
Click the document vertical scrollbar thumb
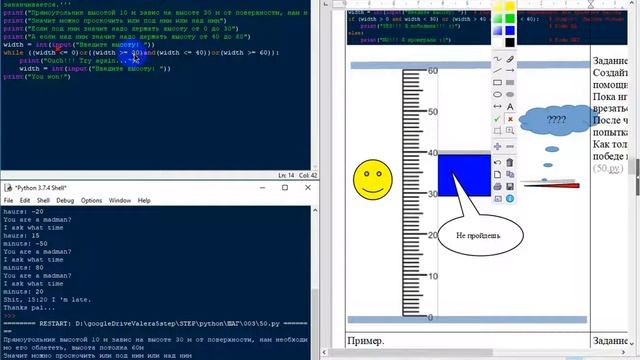pyautogui.click(x=632, y=166)
